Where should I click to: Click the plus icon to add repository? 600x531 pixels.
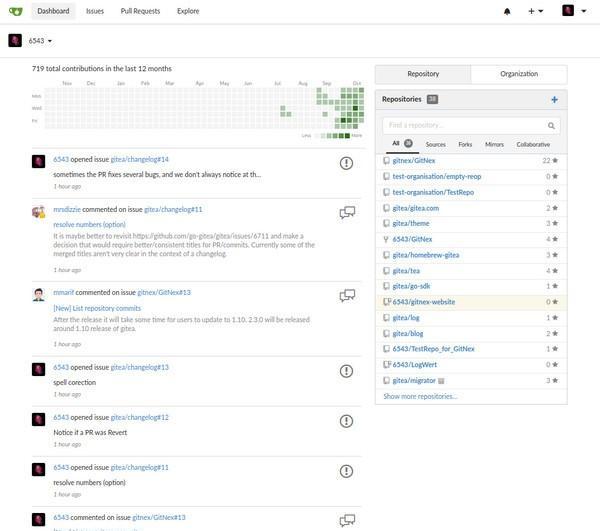coord(554,99)
